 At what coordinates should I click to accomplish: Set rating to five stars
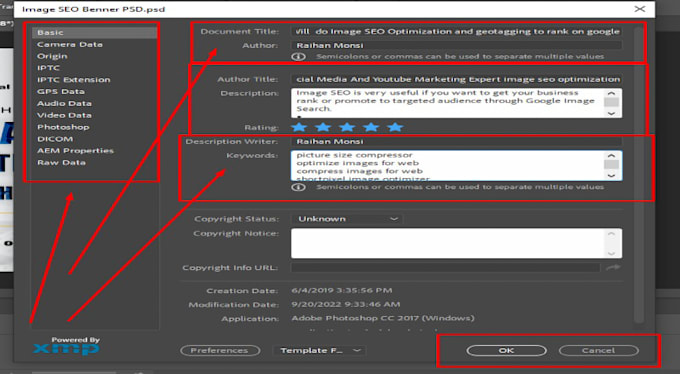coord(395,127)
